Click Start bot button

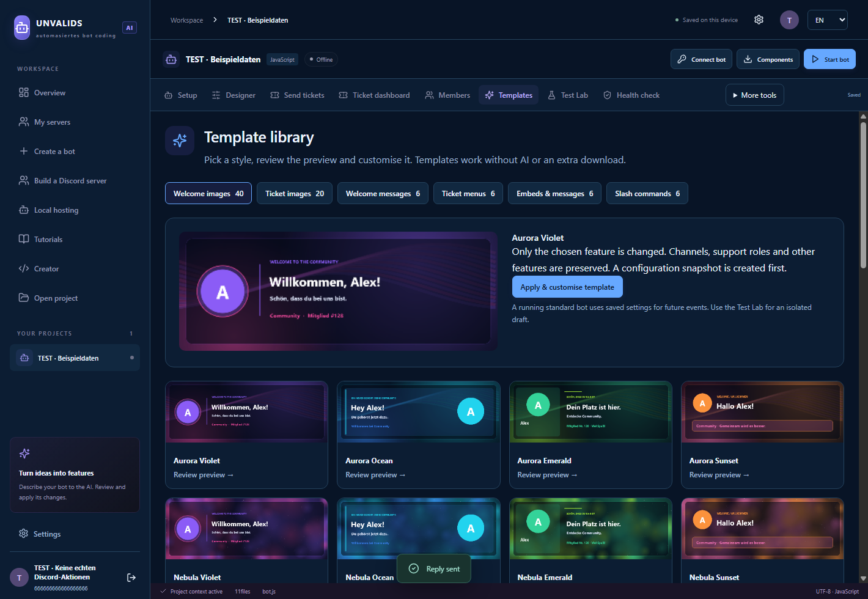829,59
